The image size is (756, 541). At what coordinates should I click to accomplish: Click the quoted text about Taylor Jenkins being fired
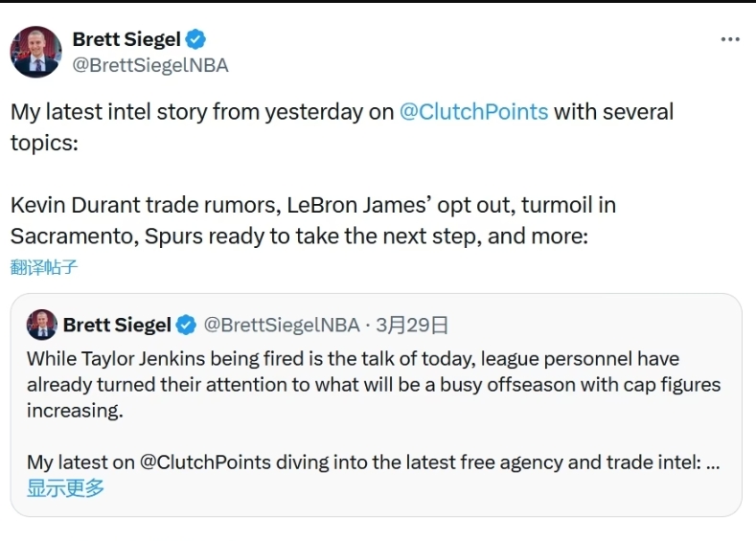tap(353, 359)
